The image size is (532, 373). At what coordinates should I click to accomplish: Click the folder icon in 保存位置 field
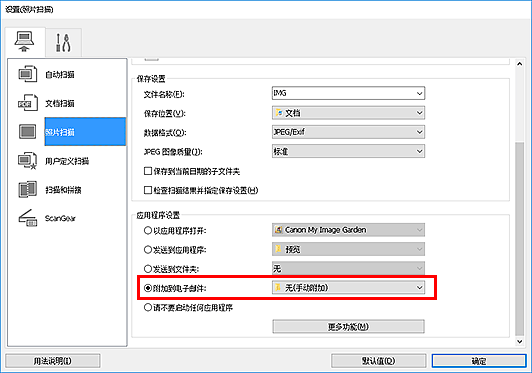[x=279, y=113]
